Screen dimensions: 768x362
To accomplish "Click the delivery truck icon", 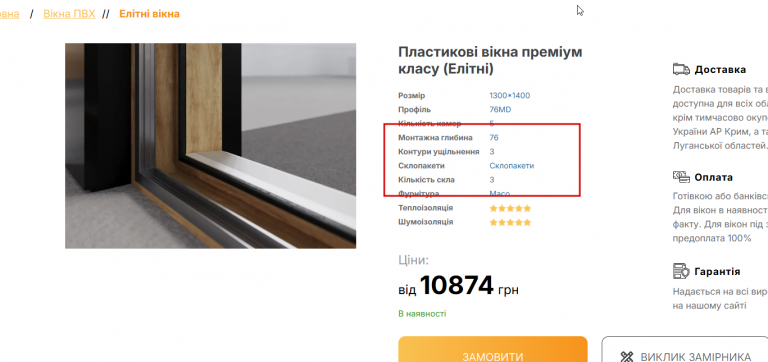I will [681, 69].
